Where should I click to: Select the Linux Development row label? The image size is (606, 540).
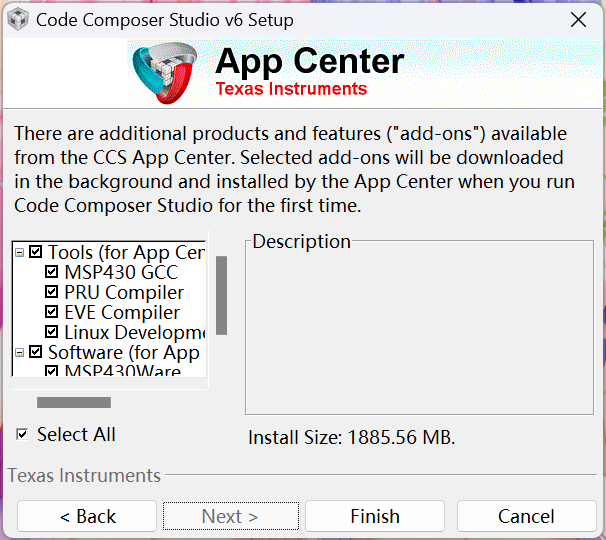135,332
